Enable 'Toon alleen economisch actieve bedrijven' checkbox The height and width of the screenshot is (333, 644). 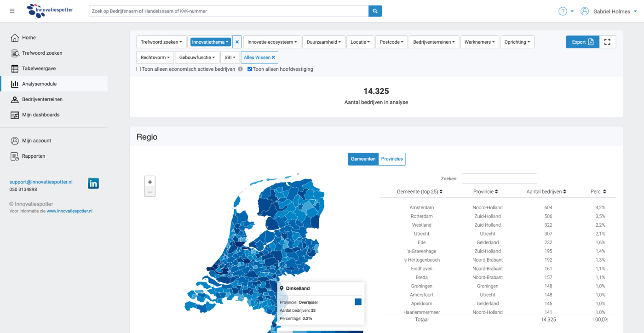click(x=138, y=69)
